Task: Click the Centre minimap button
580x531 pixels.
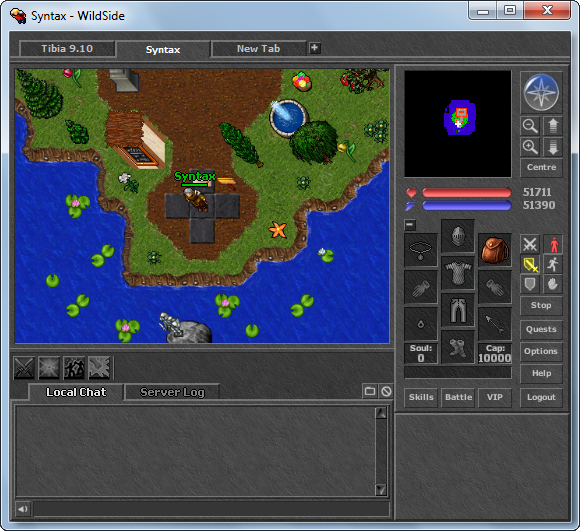Action: (x=541, y=168)
